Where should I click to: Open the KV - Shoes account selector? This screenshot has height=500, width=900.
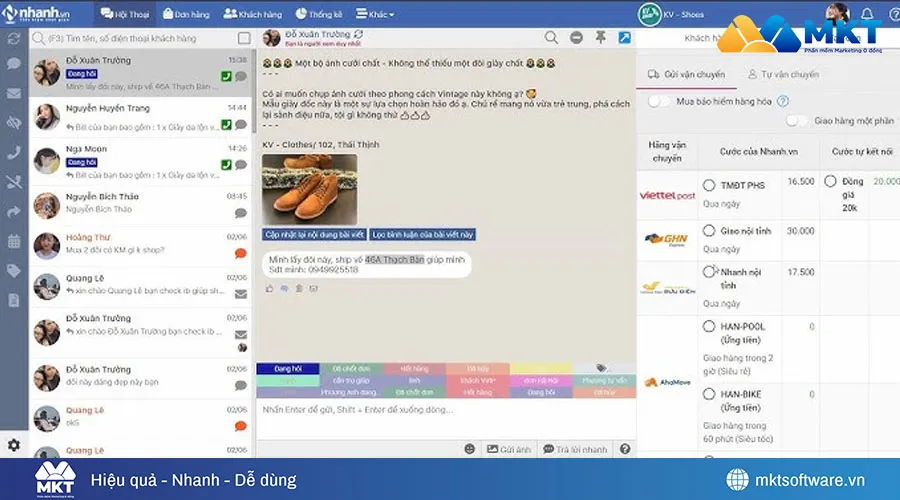(x=673, y=14)
